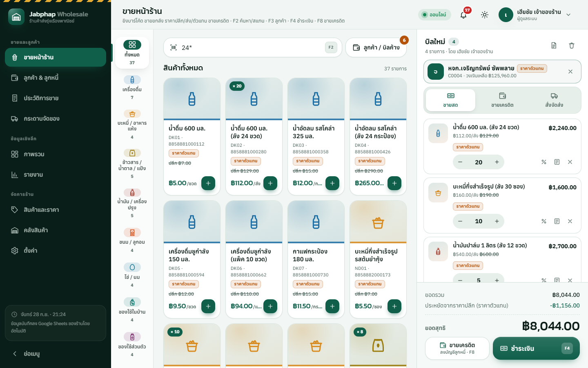Toggle light/dark theme sun icon
The height and width of the screenshot is (368, 588).
click(x=485, y=15)
